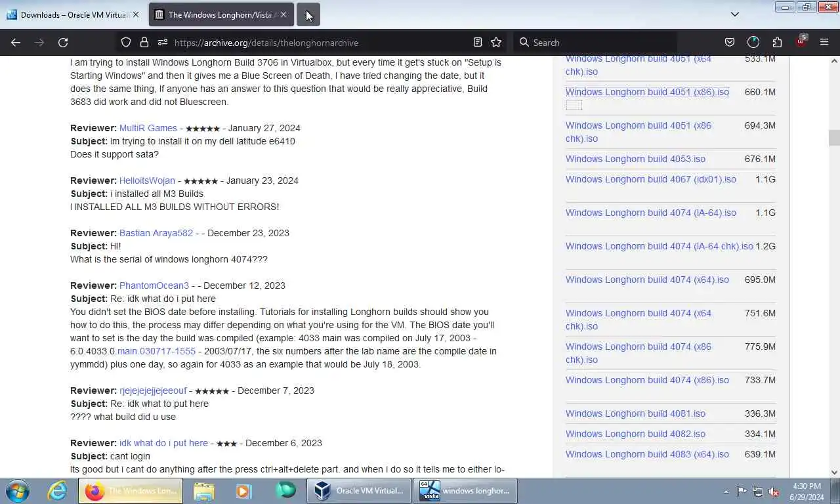The image size is (840, 504).
Task: Open Save to Pocket icon
Action: tap(730, 43)
